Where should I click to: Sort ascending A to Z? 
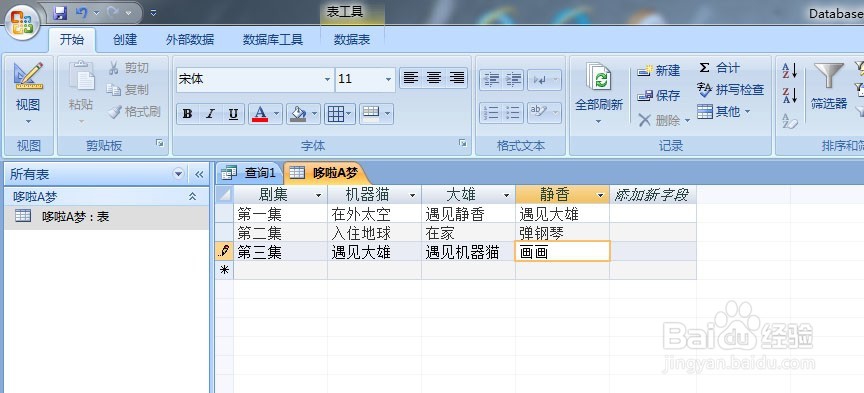tap(790, 71)
